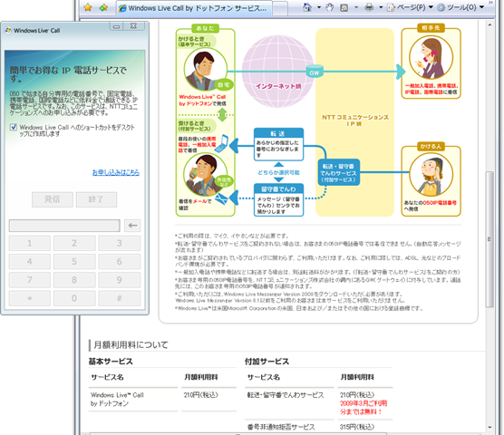Click dial pad hash key
The width and height of the screenshot is (504, 435).
120,298
